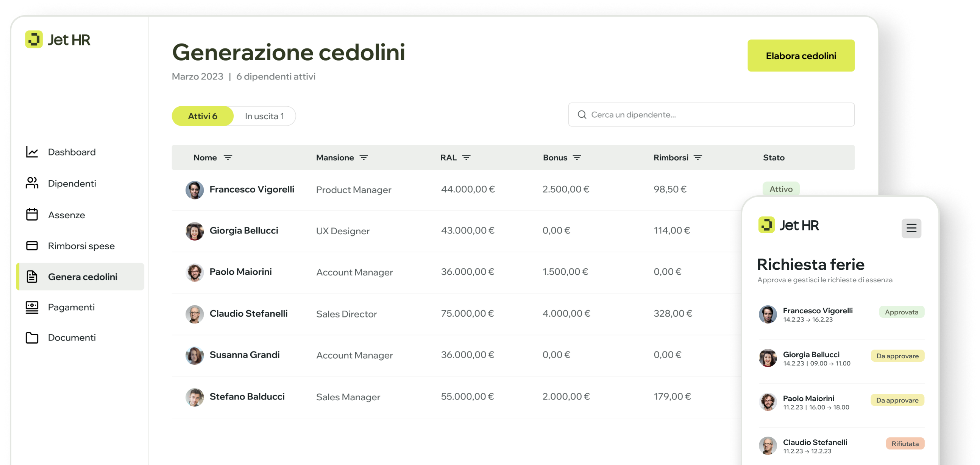Sort by Rimborsi column filter icon

(698, 157)
